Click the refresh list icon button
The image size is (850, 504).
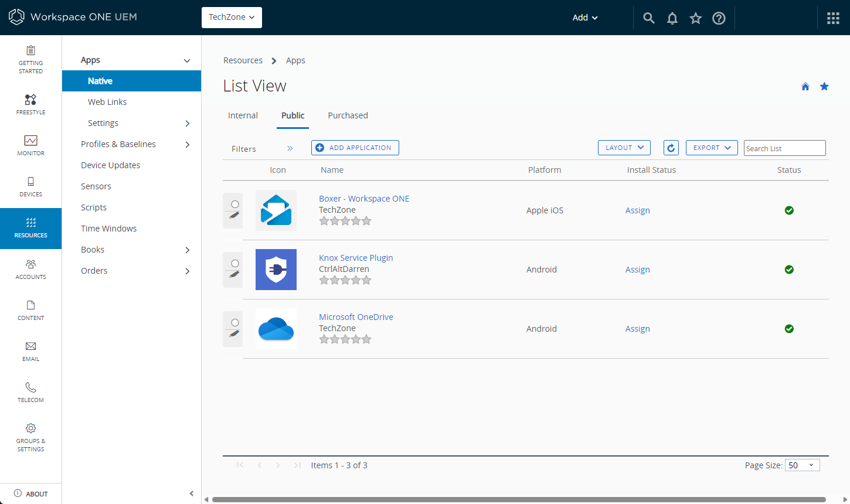coord(671,148)
